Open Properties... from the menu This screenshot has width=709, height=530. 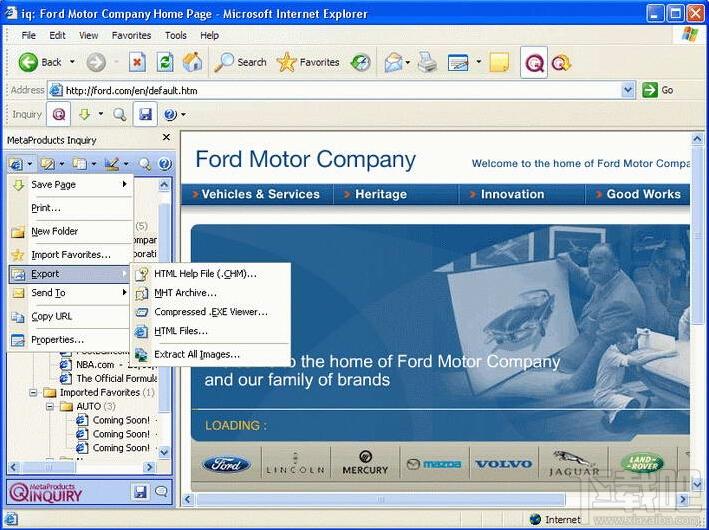[71, 340]
